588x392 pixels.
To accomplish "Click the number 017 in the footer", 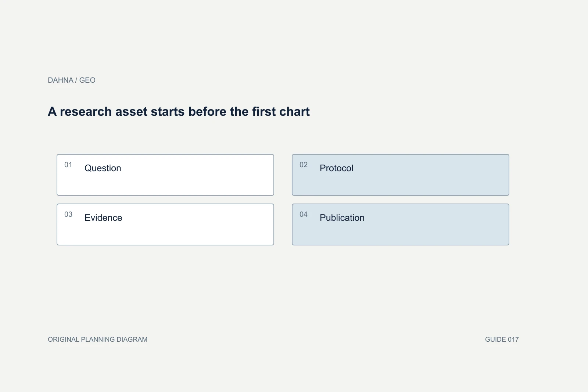I will coord(513,339).
